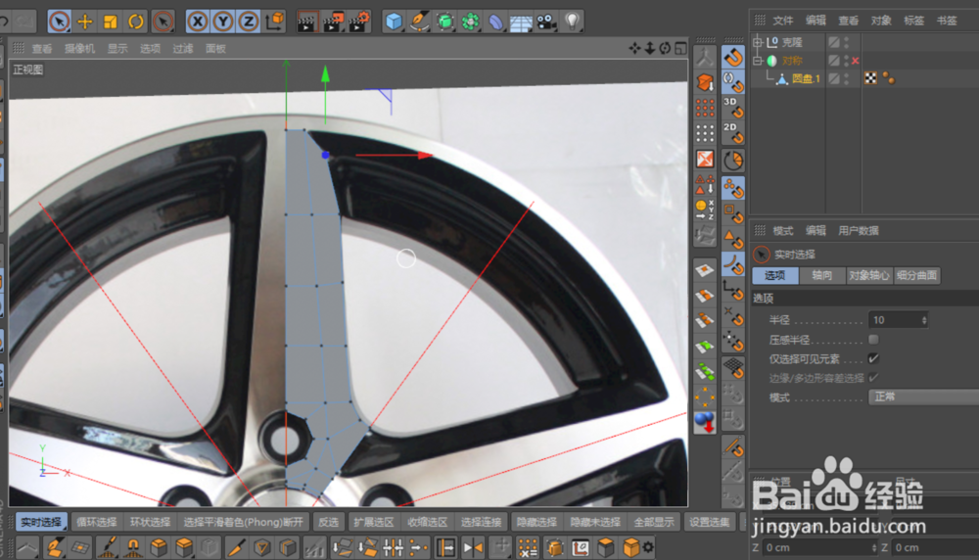Image resolution: width=979 pixels, height=560 pixels.
Task: Open floor environment objects icon
Action: [x=521, y=23]
